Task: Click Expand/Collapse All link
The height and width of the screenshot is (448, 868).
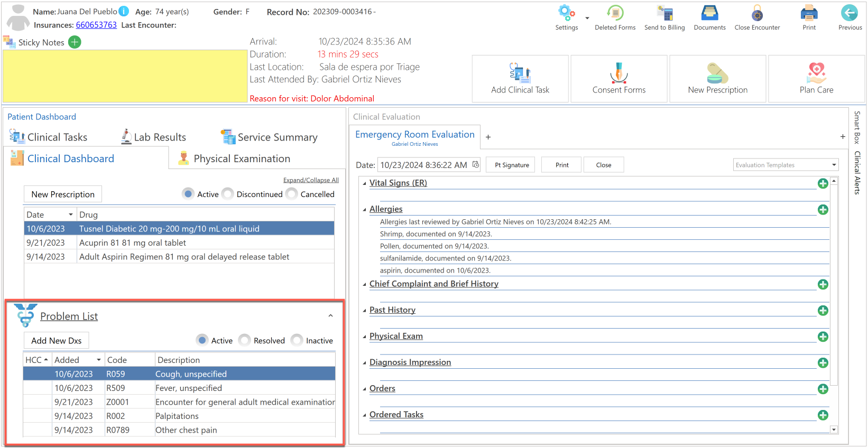Action: tap(311, 180)
